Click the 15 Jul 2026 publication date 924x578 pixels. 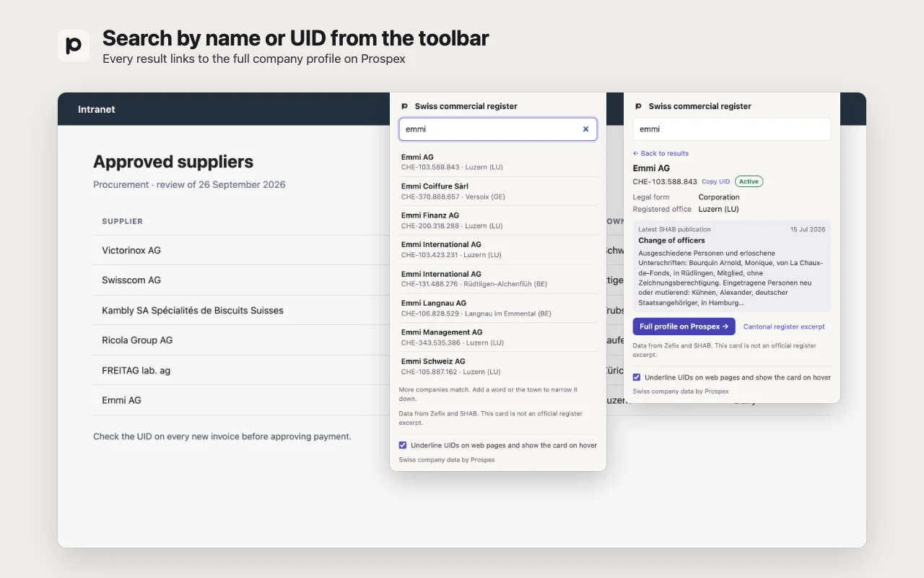pos(808,230)
